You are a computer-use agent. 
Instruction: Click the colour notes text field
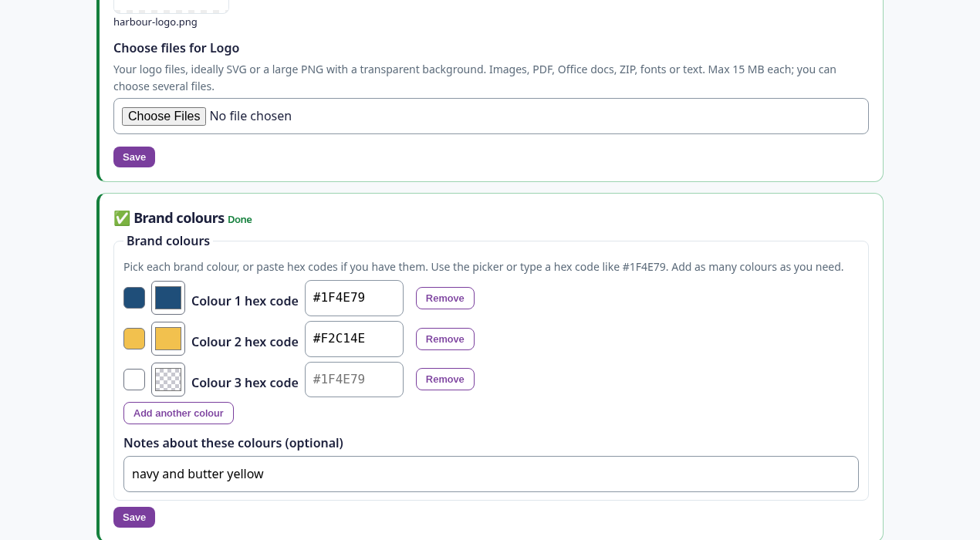pos(491,474)
